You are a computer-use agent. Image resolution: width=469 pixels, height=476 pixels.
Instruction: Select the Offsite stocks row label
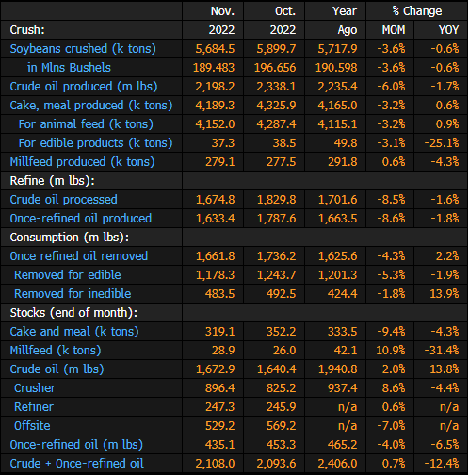click(32, 426)
